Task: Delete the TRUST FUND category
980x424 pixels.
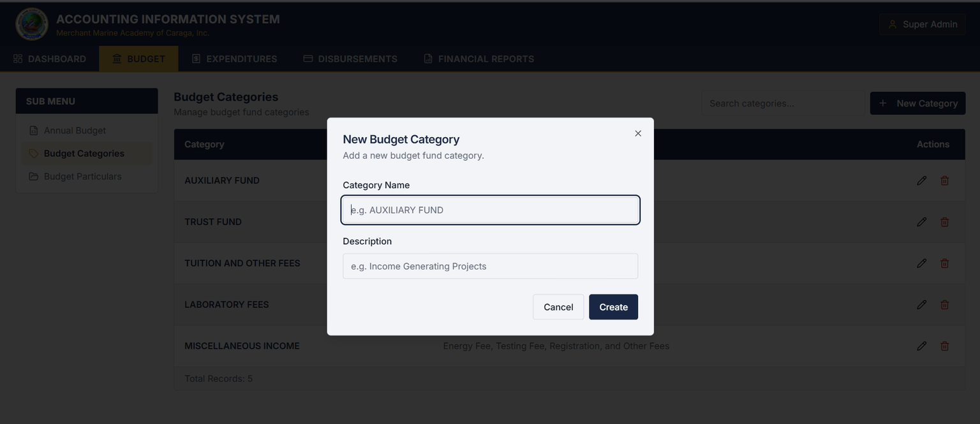Action: tap(944, 222)
